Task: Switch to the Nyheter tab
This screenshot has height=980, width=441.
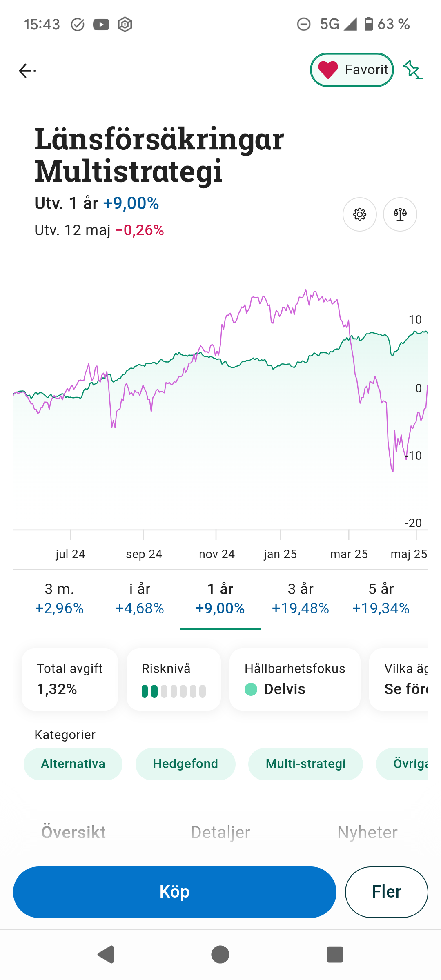Action: [367, 832]
